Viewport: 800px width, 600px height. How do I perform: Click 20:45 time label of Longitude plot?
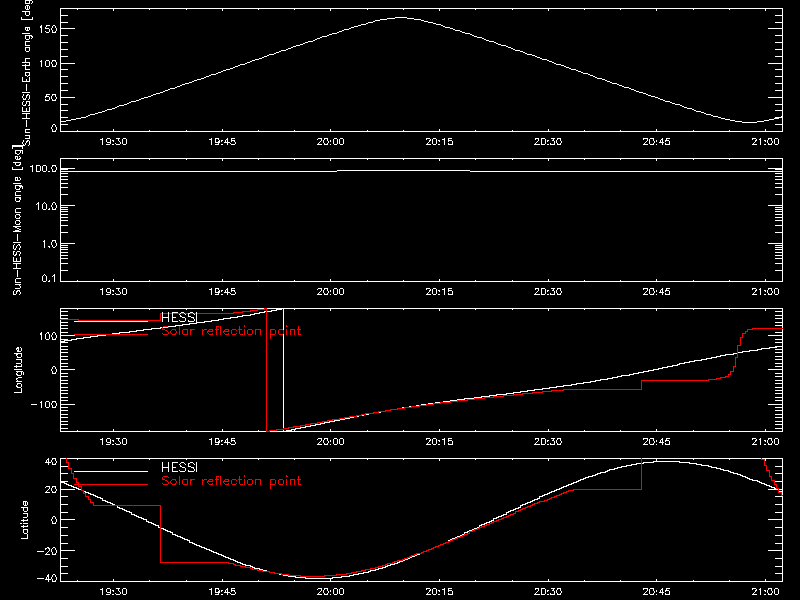click(657, 441)
